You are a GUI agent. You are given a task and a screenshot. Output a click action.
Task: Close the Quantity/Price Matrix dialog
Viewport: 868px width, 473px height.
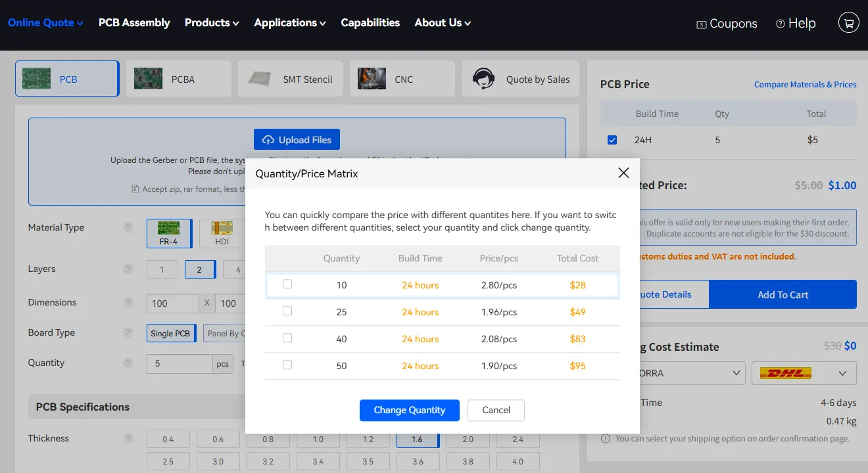pos(623,173)
